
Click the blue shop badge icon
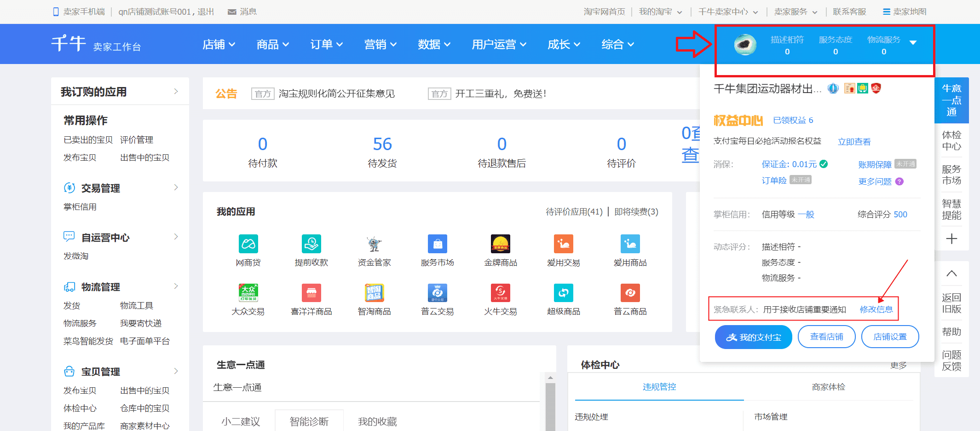coord(833,88)
